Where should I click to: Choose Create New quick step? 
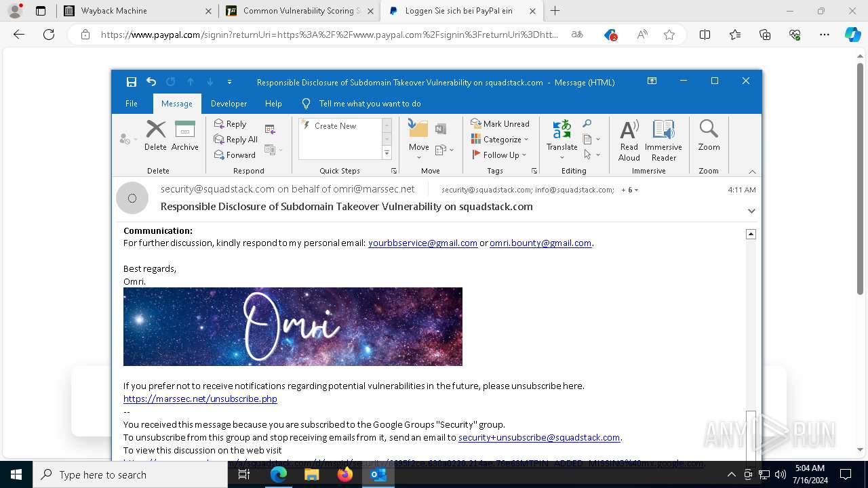(335, 126)
